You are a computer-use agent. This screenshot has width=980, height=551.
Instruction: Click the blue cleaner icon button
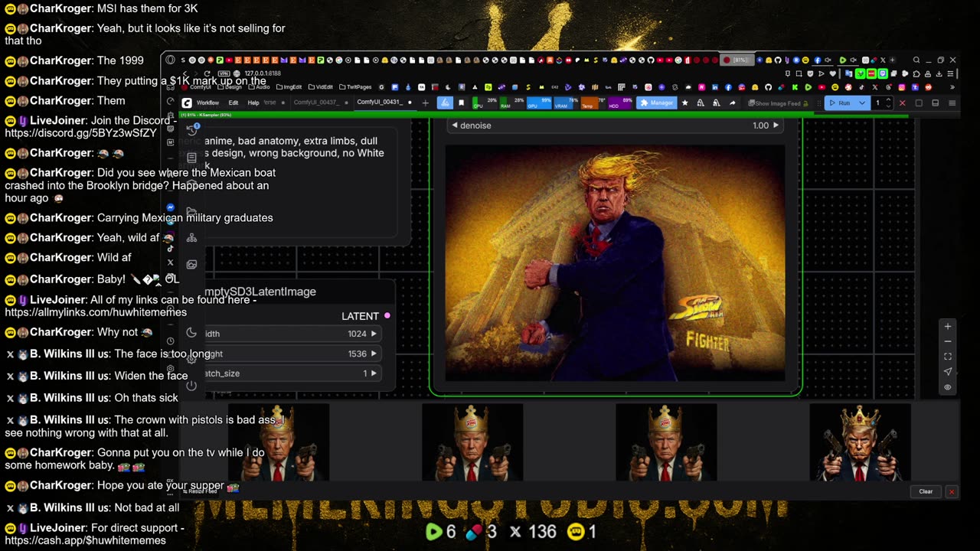point(445,103)
